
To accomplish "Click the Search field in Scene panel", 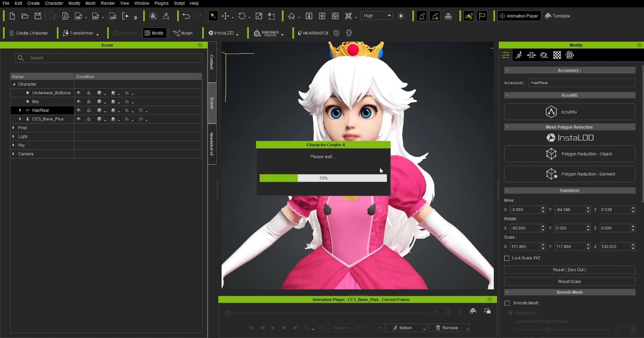I will click(x=109, y=58).
